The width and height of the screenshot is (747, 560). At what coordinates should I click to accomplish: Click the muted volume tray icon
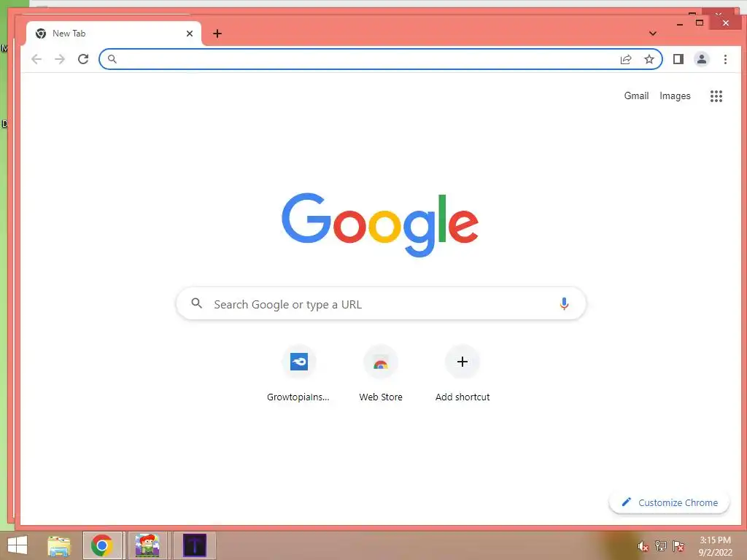(643, 546)
